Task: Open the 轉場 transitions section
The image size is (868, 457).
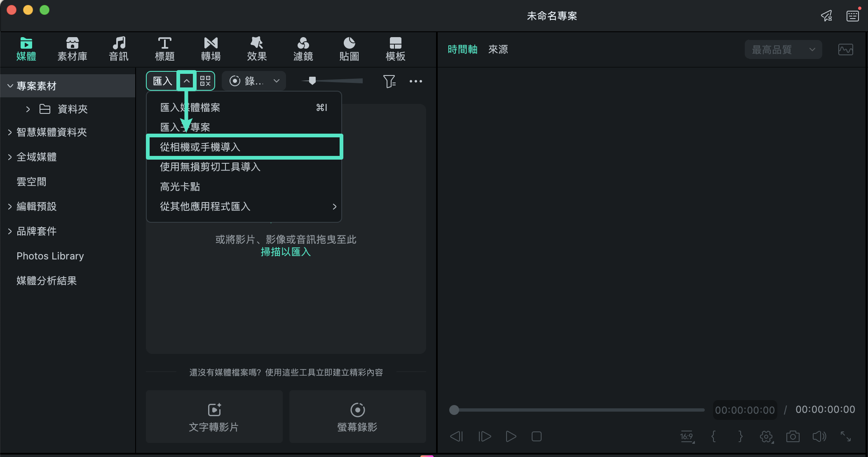Action: 211,49
